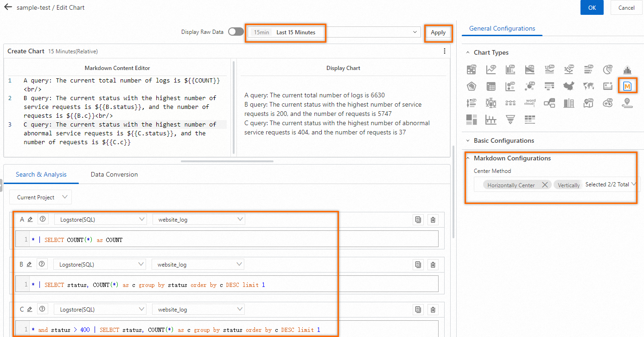This screenshot has width=644, height=337.
Task: Open the Current Project dropdown
Action: click(x=41, y=197)
